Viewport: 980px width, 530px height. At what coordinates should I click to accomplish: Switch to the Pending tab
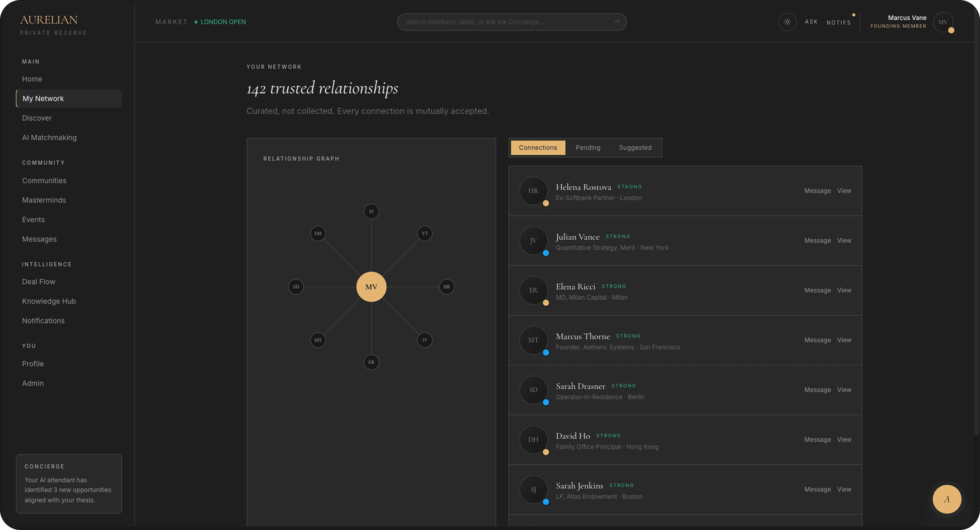coord(588,148)
